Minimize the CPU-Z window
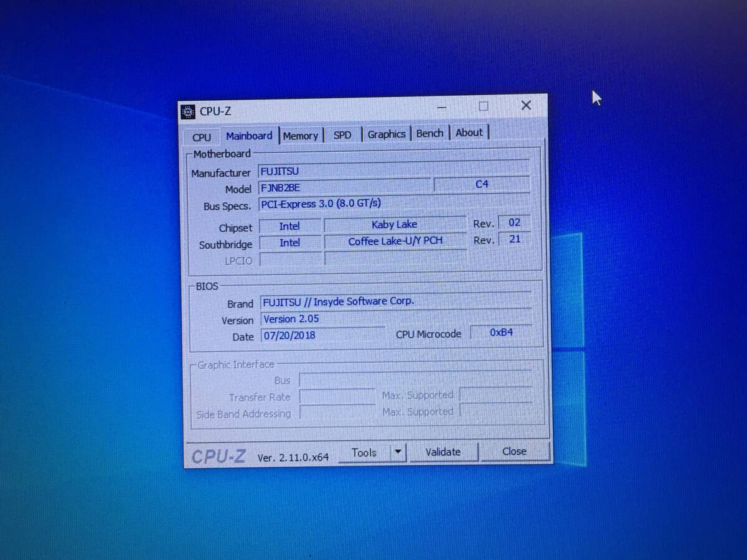The width and height of the screenshot is (747, 560). (x=442, y=107)
